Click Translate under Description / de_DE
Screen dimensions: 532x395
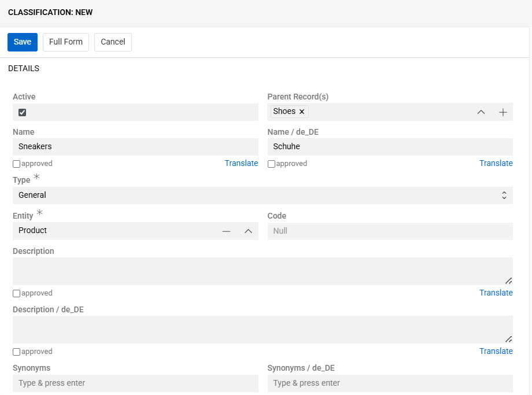[x=496, y=351]
